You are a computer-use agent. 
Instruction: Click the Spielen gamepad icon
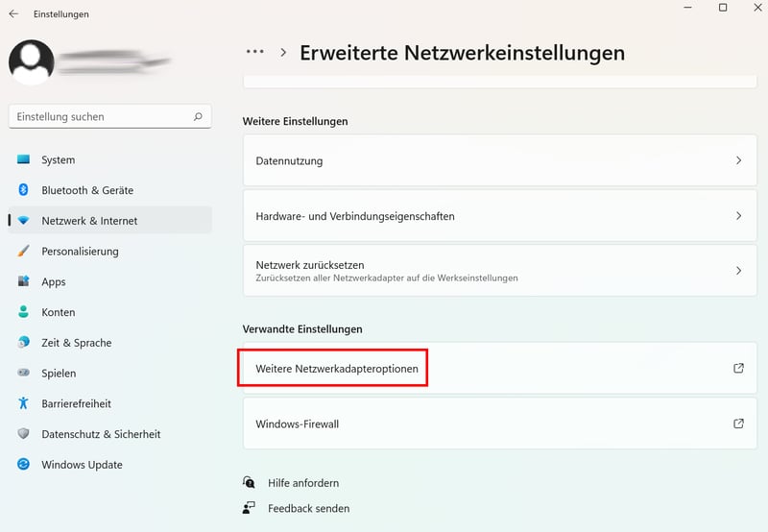(24, 374)
